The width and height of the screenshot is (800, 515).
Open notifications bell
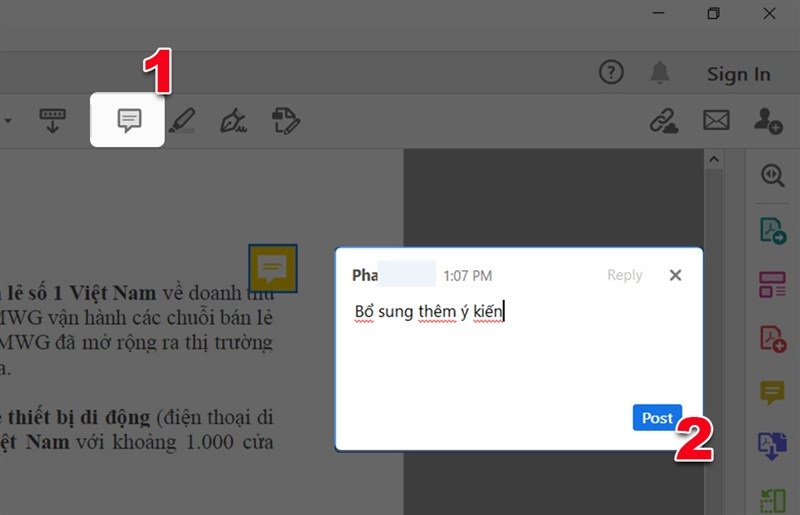[660, 72]
